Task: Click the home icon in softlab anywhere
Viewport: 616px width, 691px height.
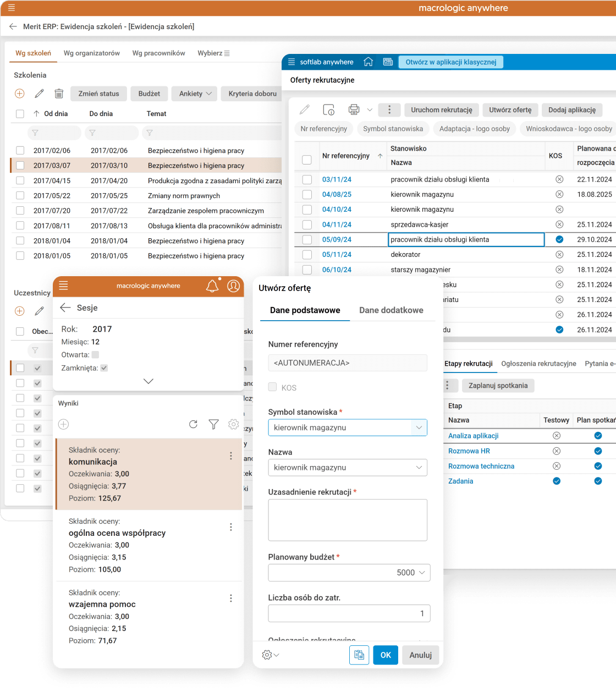Action: coord(369,62)
